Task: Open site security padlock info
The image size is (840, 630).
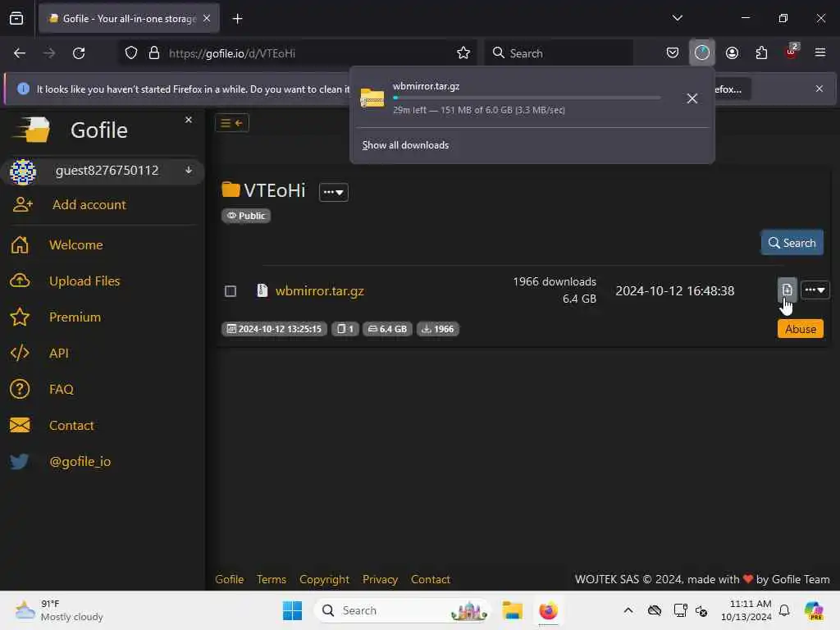Action: pos(154,53)
